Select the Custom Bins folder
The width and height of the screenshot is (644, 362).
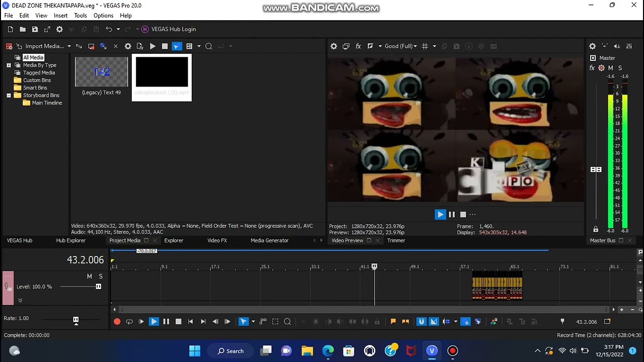click(x=37, y=80)
